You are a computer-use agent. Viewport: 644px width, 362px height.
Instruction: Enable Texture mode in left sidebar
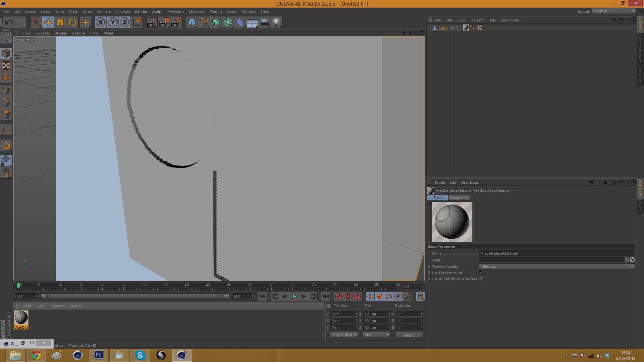[6, 66]
